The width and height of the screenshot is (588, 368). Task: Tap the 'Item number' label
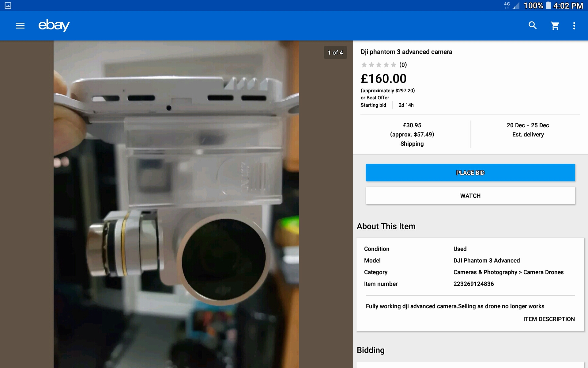381,284
